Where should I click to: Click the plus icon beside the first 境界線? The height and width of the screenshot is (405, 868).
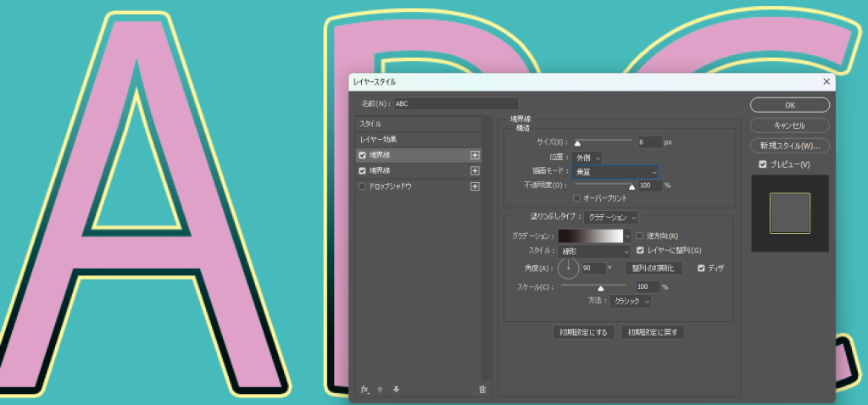pos(475,155)
